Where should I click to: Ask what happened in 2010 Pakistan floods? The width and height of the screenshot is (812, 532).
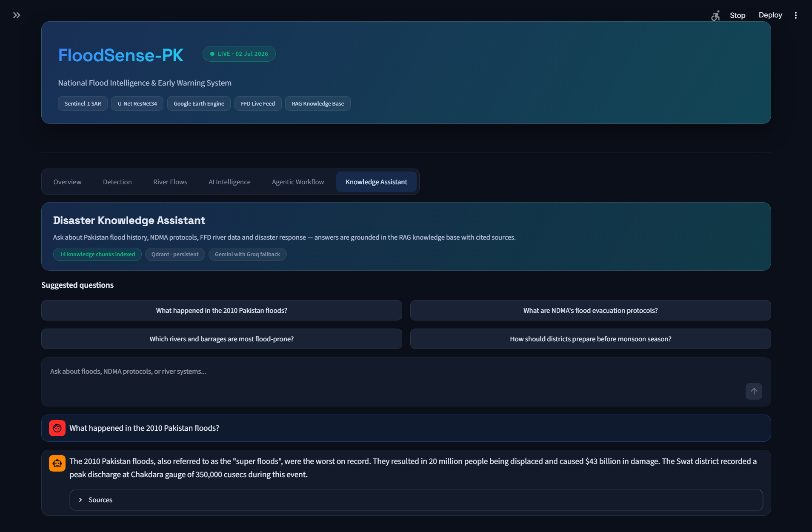(222, 310)
